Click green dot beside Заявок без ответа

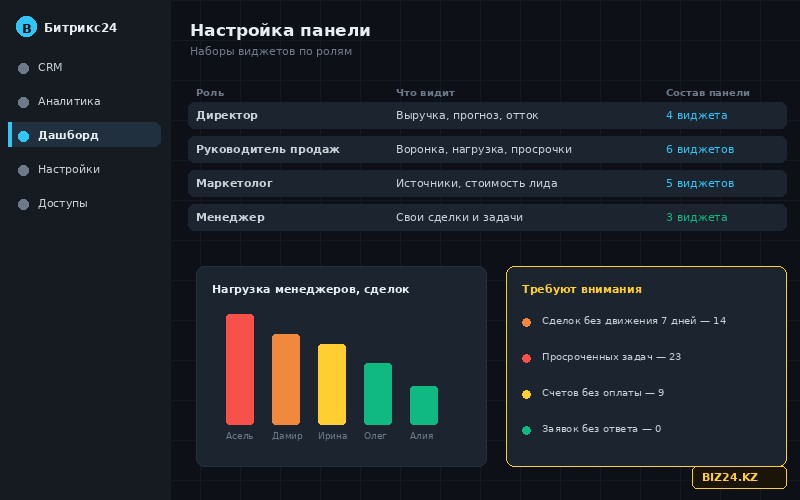click(527, 430)
